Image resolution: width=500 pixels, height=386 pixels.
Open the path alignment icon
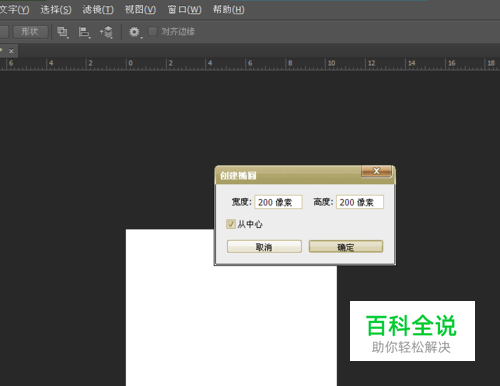coord(84,32)
